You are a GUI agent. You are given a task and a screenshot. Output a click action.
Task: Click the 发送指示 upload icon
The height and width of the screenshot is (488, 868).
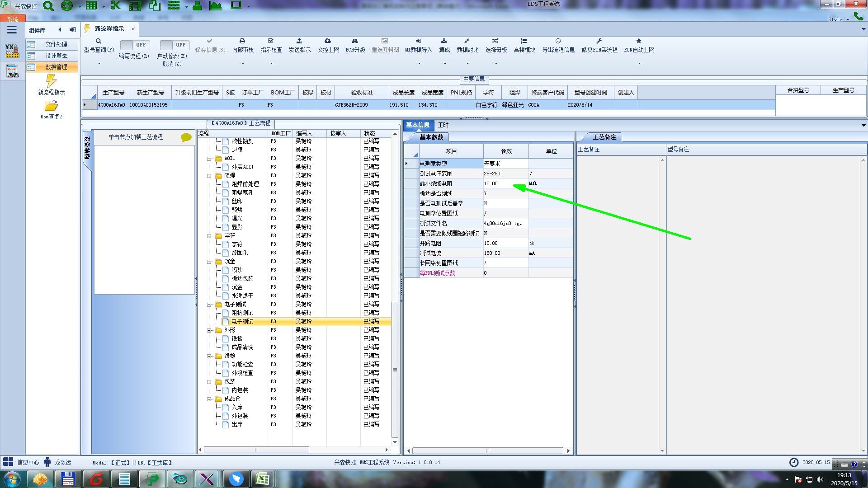299,41
